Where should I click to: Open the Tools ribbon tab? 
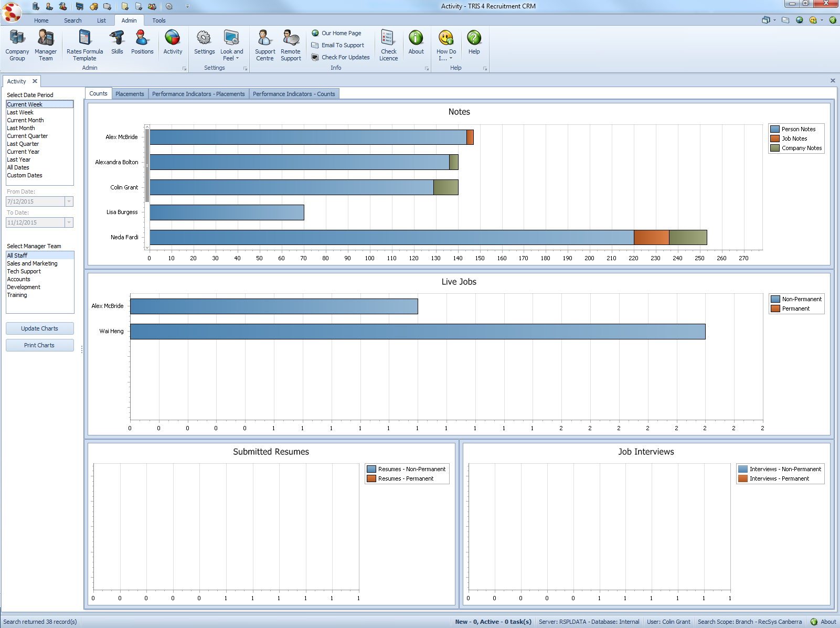click(x=158, y=20)
